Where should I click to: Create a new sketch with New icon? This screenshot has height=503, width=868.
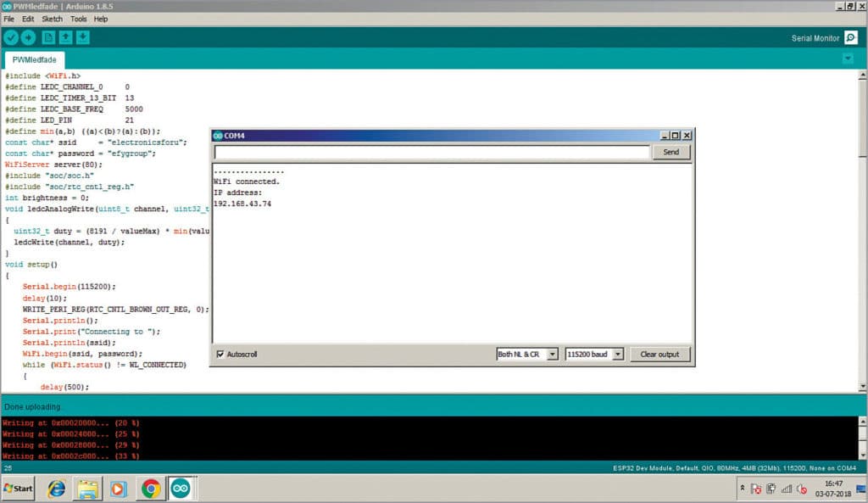click(x=48, y=37)
